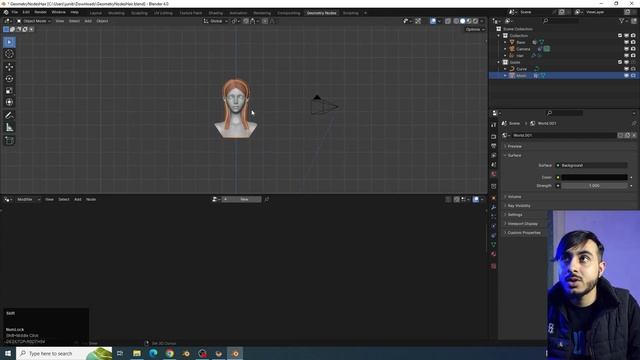Activate the 3D Cursor tool
The width and height of the screenshot is (640, 360).
click(9, 54)
